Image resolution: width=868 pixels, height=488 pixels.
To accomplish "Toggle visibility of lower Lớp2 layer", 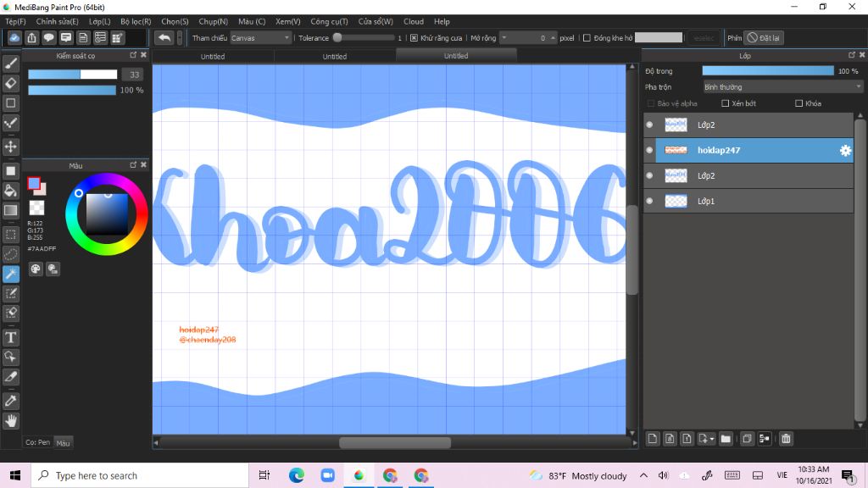I will [649, 176].
